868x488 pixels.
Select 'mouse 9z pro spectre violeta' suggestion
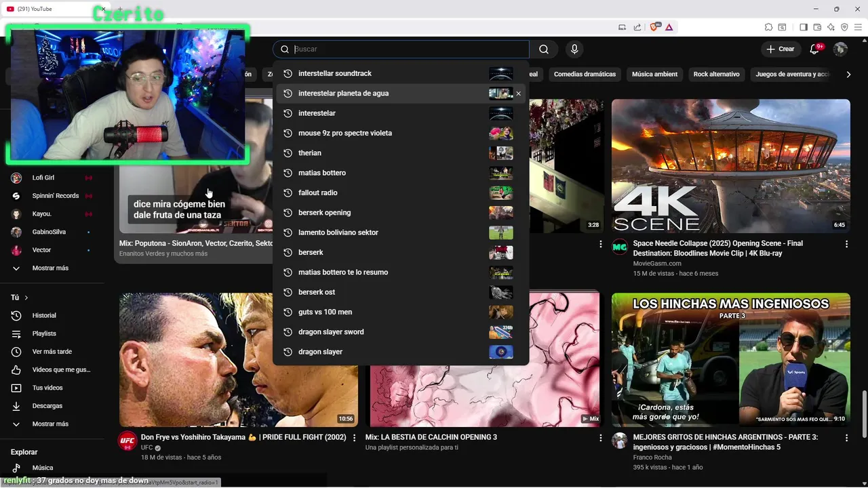click(401, 134)
